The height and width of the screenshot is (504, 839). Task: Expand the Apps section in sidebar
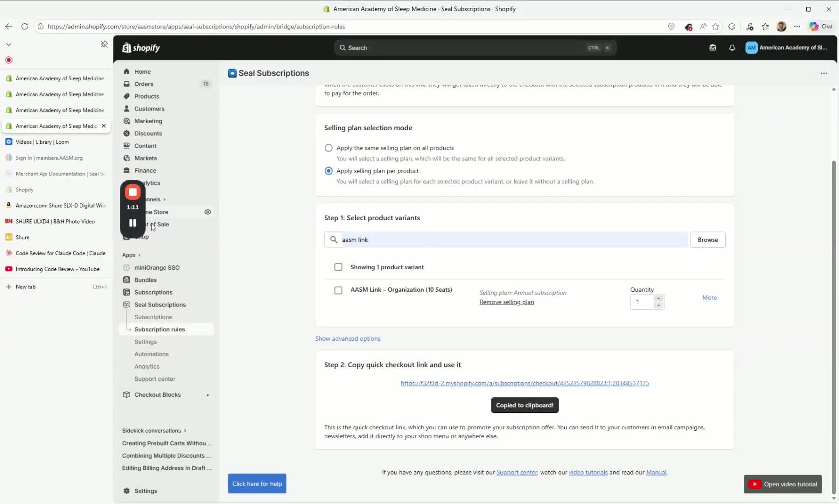coord(131,255)
